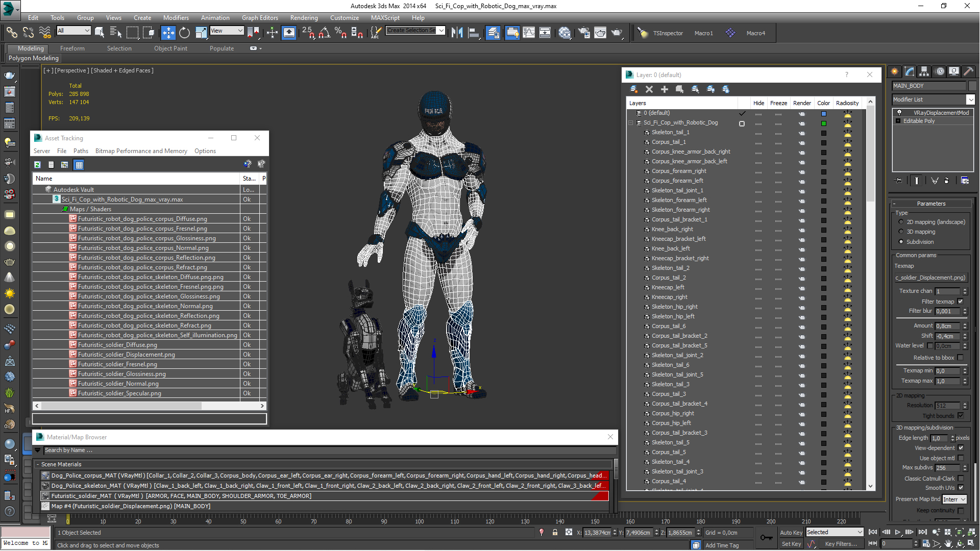Click the Macro4 toolbar button
The height and width of the screenshot is (551, 980).
click(755, 33)
